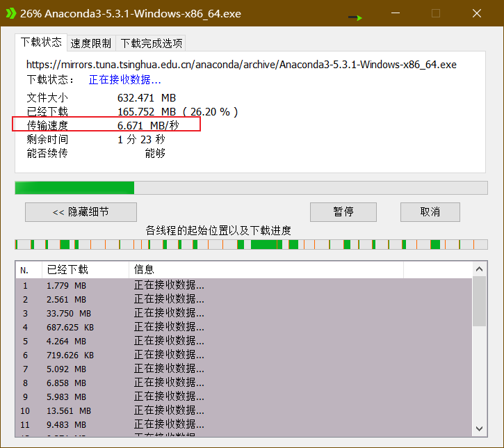Switch to the 下载状态 tab

(41, 42)
